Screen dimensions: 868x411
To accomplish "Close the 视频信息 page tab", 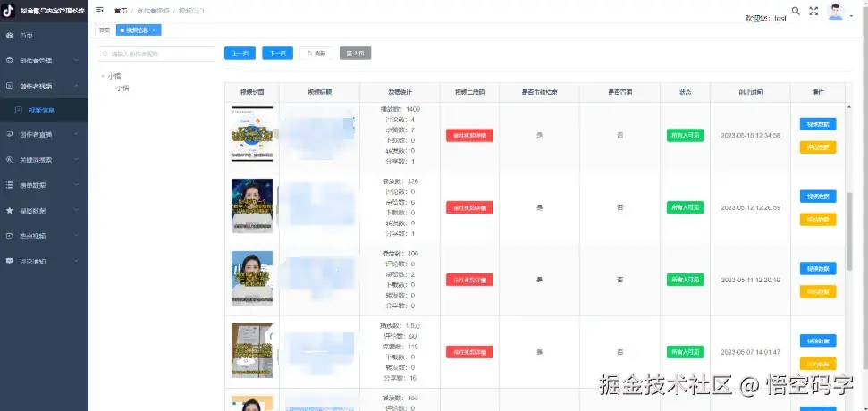I will [x=154, y=29].
